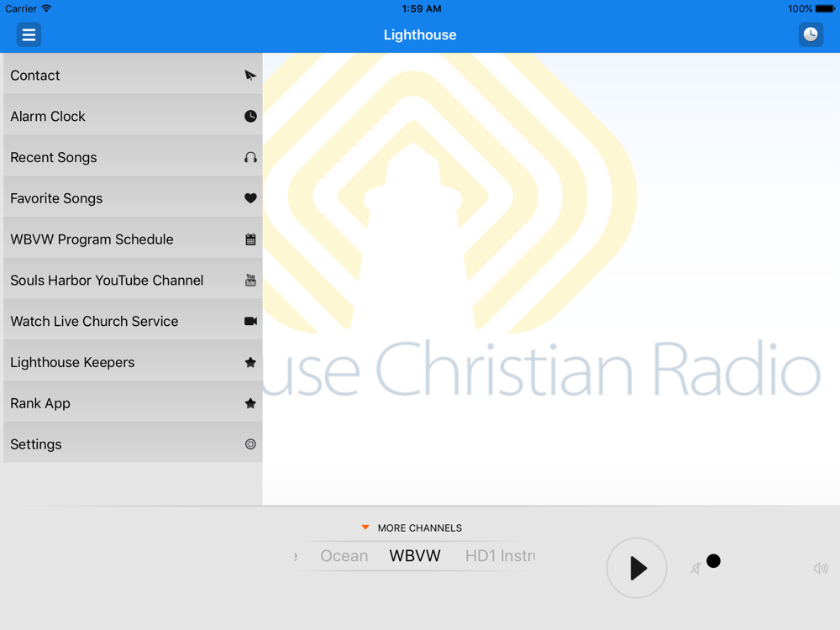Tap the star icon beside Rank App

pyautogui.click(x=250, y=403)
